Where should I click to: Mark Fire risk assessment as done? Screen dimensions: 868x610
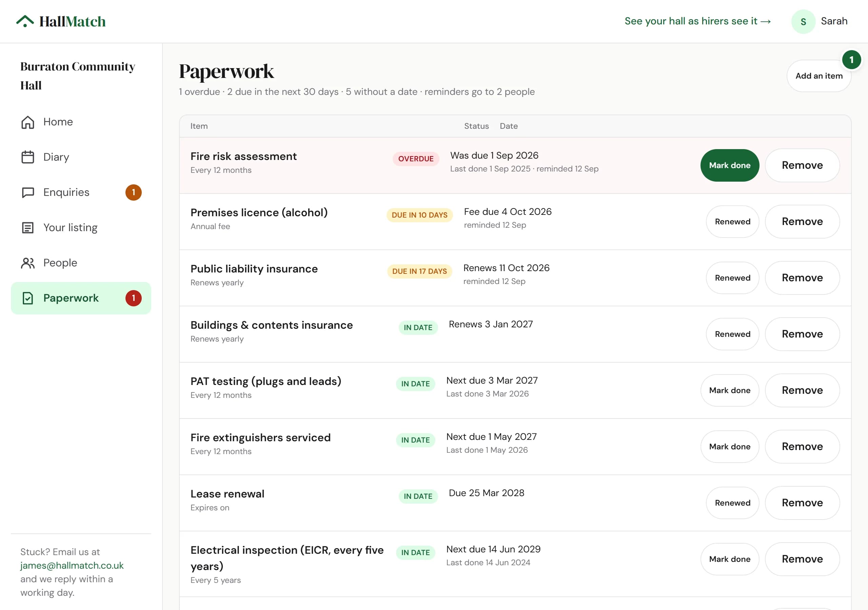730,165
